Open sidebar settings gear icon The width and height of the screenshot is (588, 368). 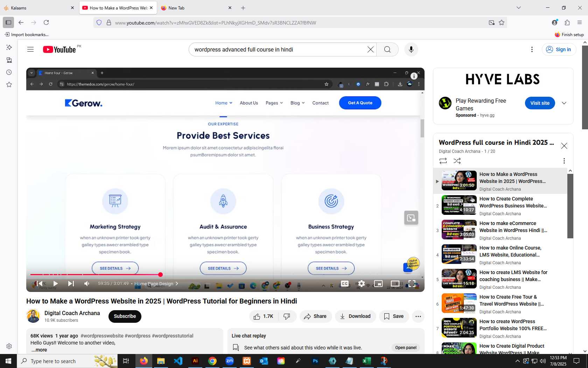pyautogui.click(x=9, y=346)
